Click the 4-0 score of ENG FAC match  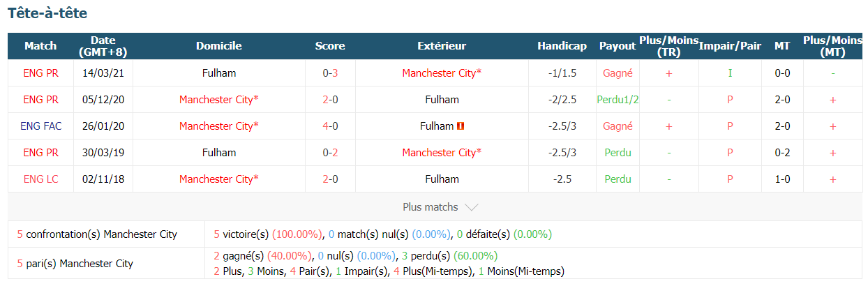pyautogui.click(x=330, y=126)
